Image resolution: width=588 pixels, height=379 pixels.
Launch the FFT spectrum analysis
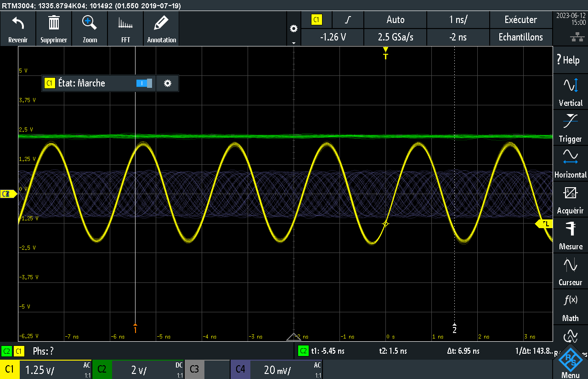click(125, 29)
